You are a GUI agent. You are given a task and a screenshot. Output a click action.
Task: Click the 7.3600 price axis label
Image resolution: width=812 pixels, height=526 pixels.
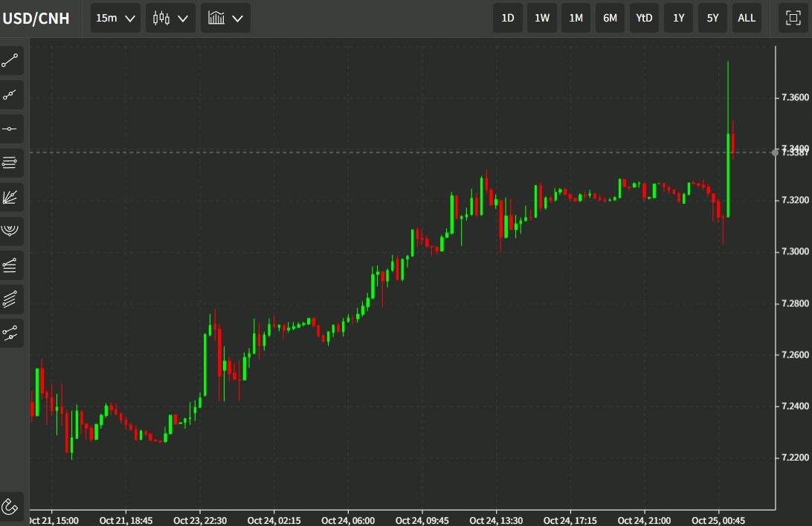795,97
